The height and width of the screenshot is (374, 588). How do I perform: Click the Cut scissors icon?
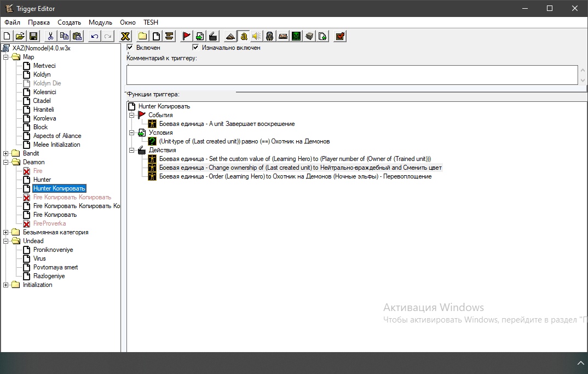(50, 36)
